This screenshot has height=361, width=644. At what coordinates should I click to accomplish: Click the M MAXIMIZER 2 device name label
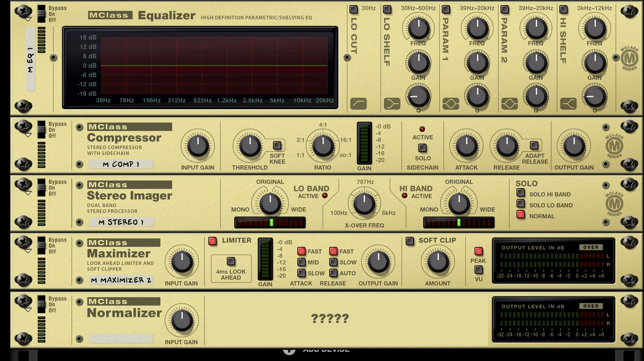[121, 280]
